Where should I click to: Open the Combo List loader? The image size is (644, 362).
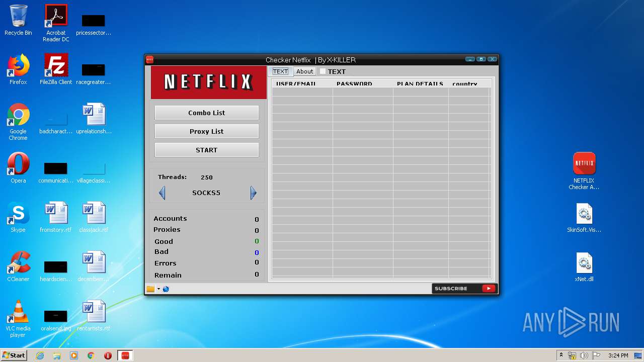207,113
